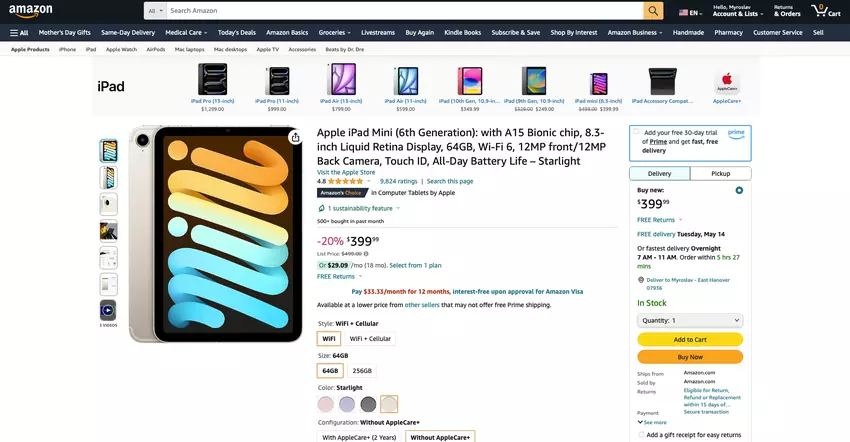Screen dimensions: 850x442
Task: Click the Add to Cart button
Action: point(690,339)
